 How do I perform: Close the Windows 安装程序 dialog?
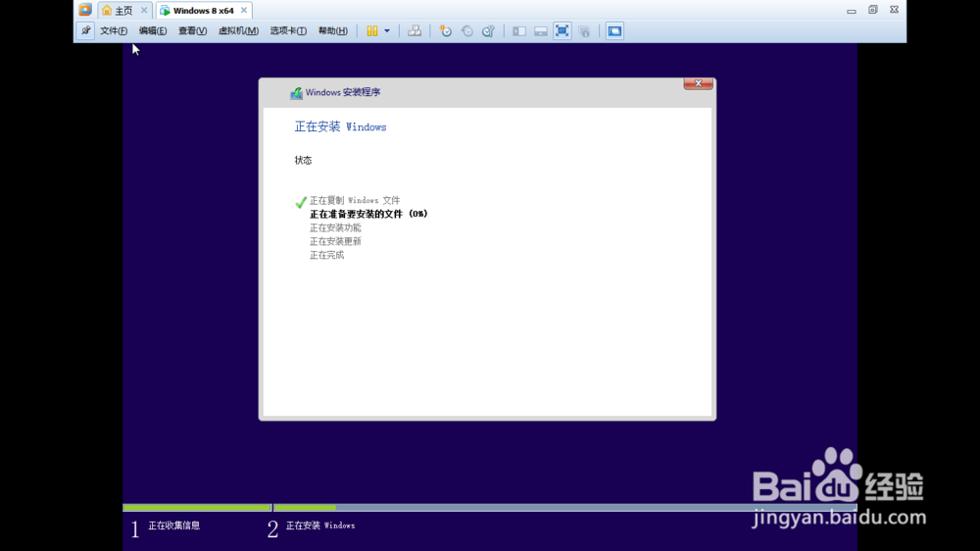tap(698, 83)
